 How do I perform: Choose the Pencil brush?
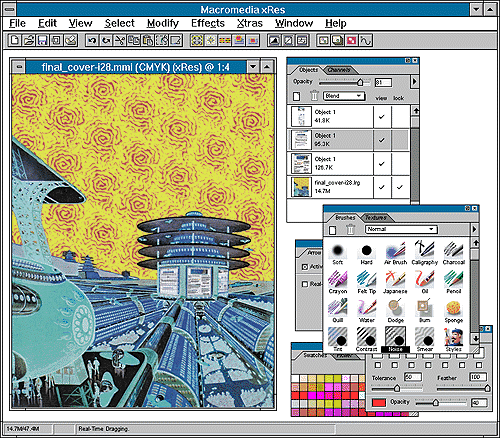click(453, 282)
